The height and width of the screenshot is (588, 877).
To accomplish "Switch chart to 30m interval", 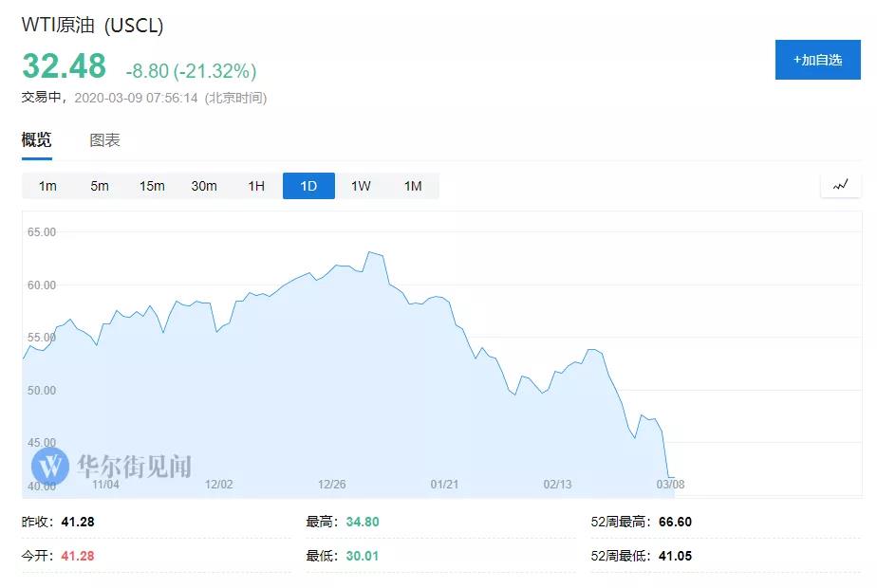I will [204, 186].
